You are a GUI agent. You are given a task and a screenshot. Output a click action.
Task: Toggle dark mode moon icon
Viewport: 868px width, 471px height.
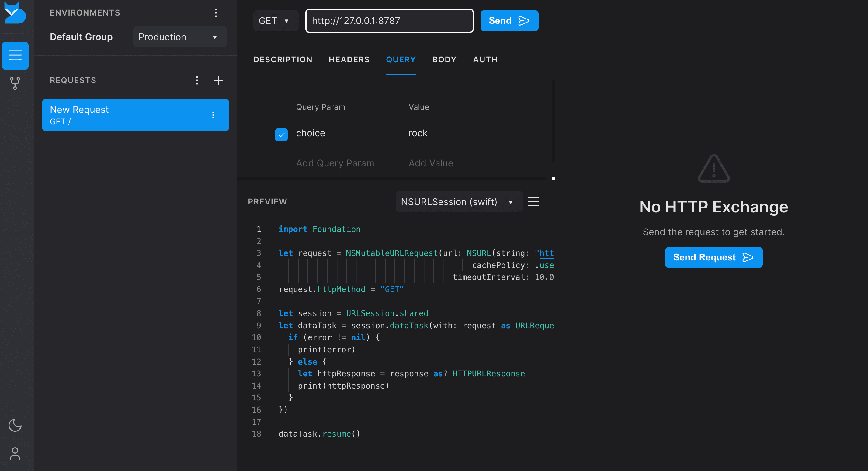coord(15,425)
